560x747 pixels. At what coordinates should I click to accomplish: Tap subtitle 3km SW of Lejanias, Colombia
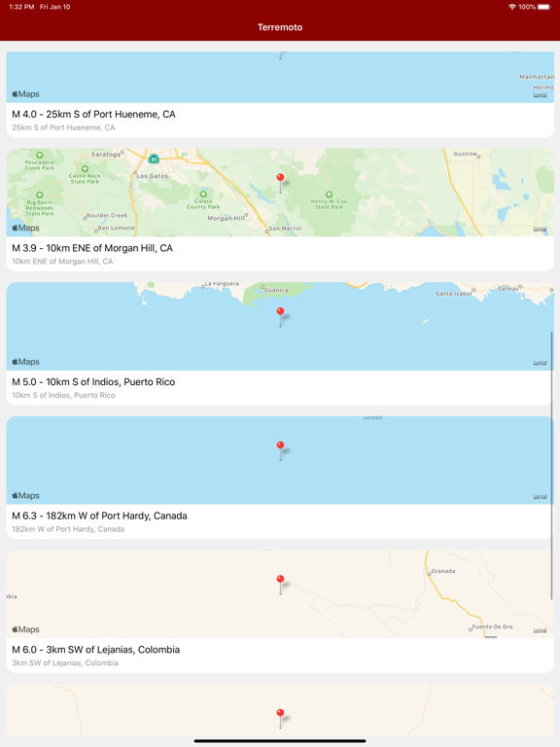[x=65, y=663]
